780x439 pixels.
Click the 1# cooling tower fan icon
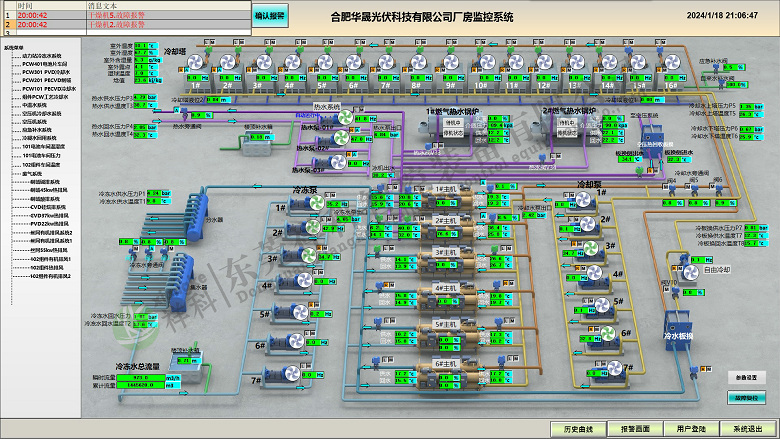[197, 63]
